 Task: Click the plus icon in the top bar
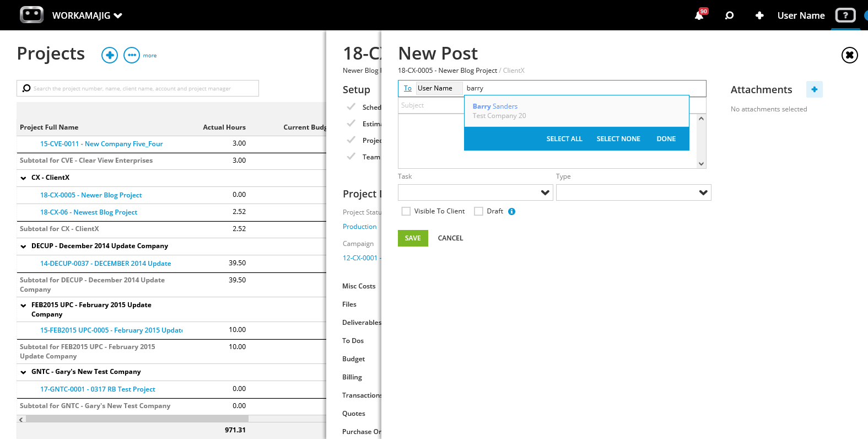point(759,15)
